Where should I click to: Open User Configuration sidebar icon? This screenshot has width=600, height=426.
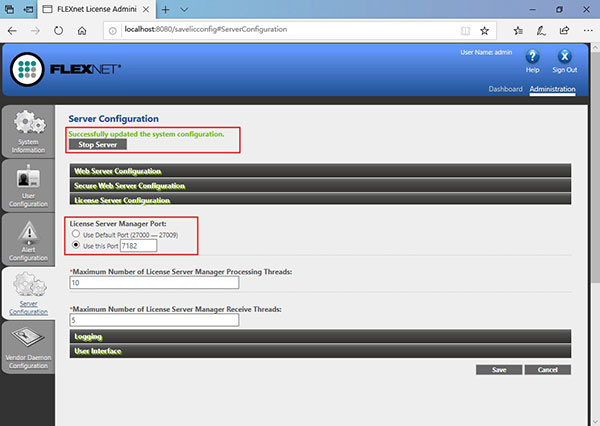(28, 178)
